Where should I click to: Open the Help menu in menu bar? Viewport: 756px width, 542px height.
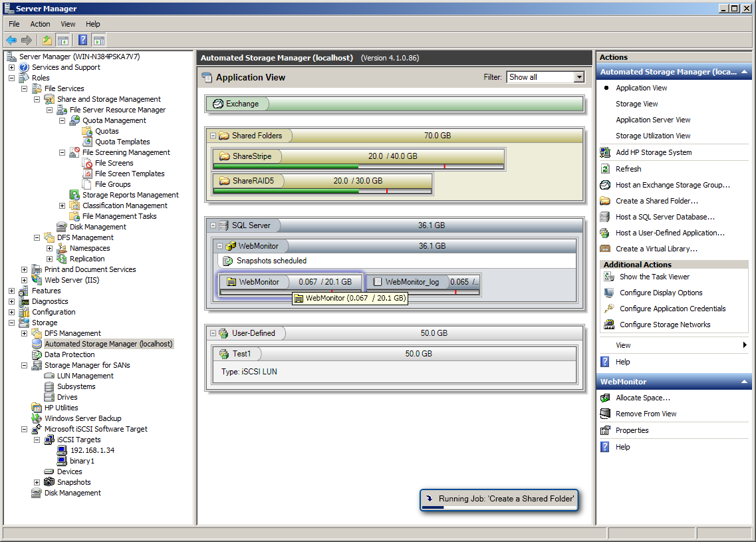point(93,24)
